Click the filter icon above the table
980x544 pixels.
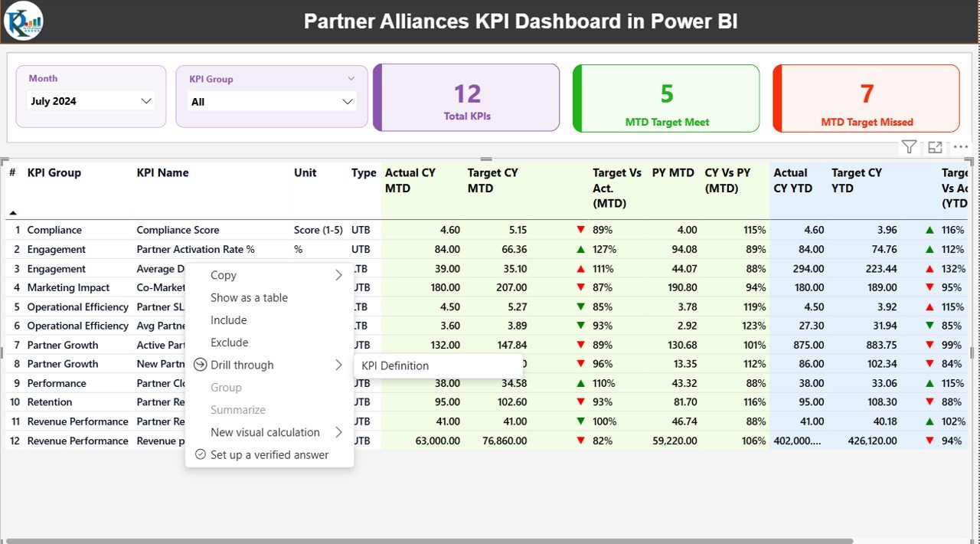[x=909, y=147]
